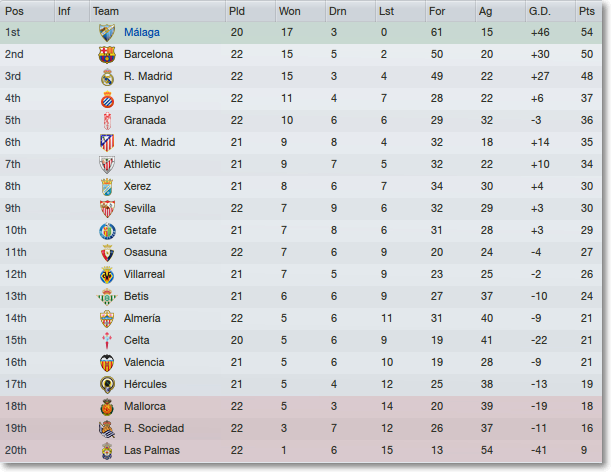Sort table by Pts column header
Viewport: 611px width, 472px height.
coord(587,11)
